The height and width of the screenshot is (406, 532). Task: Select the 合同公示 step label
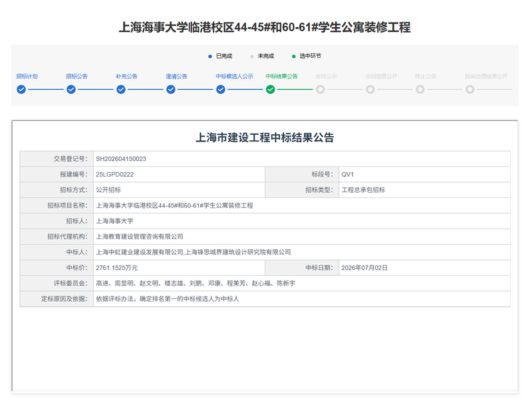[x=326, y=76]
